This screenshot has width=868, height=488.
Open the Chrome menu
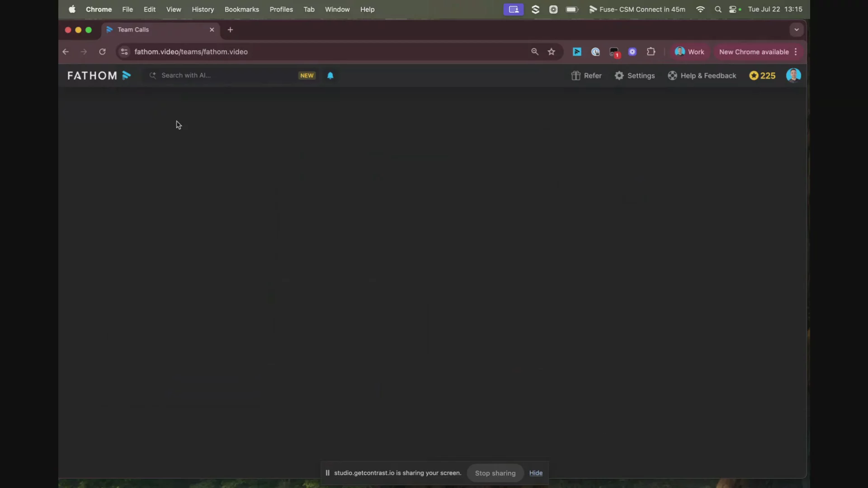click(99, 9)
